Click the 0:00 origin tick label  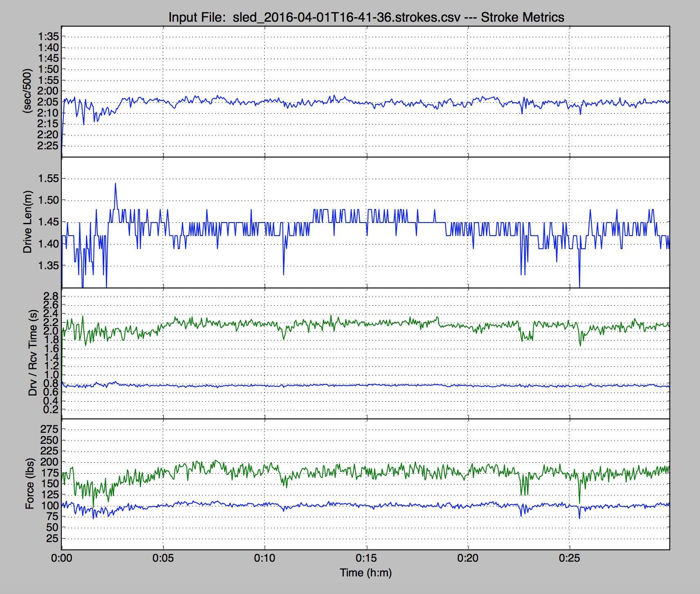[61, 558]
